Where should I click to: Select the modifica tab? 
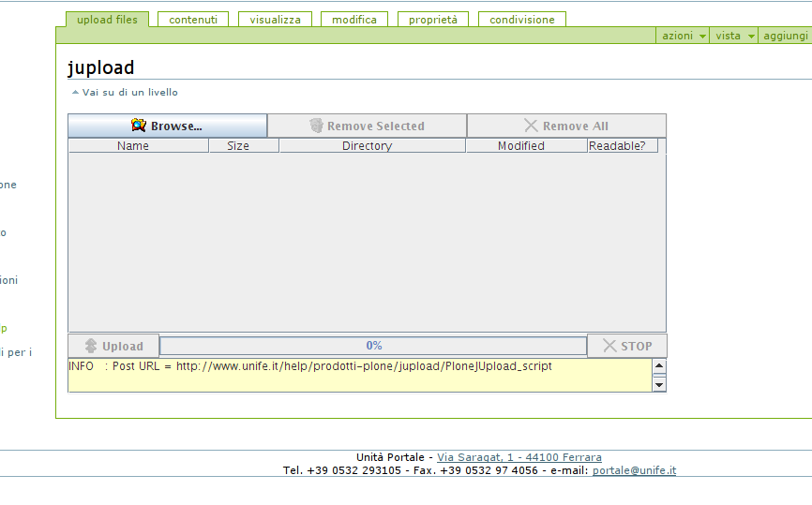click(354, 20)
